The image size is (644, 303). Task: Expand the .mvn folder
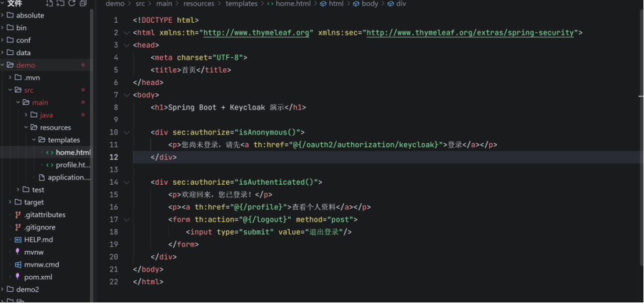pyautogui.click(x=10, y=77)
